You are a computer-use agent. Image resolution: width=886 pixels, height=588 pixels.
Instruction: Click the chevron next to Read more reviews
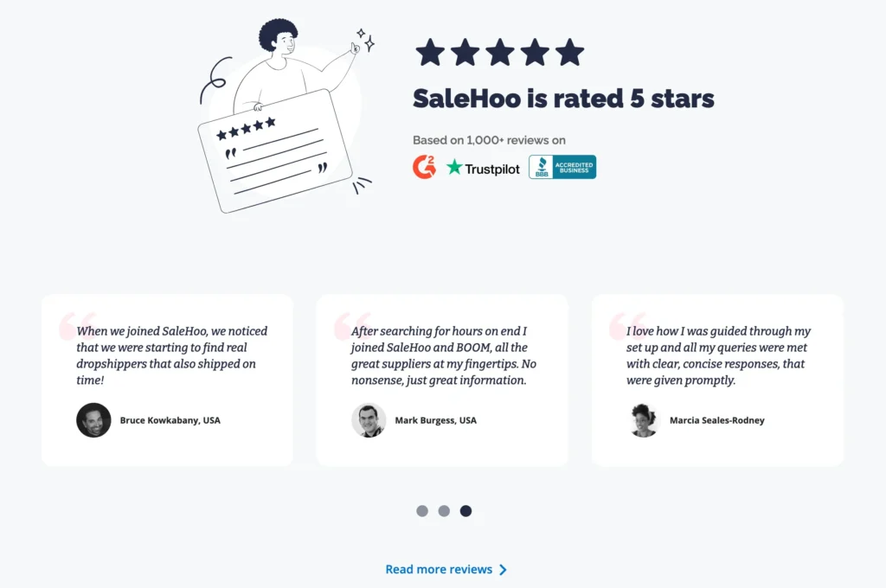coord(504,570)
